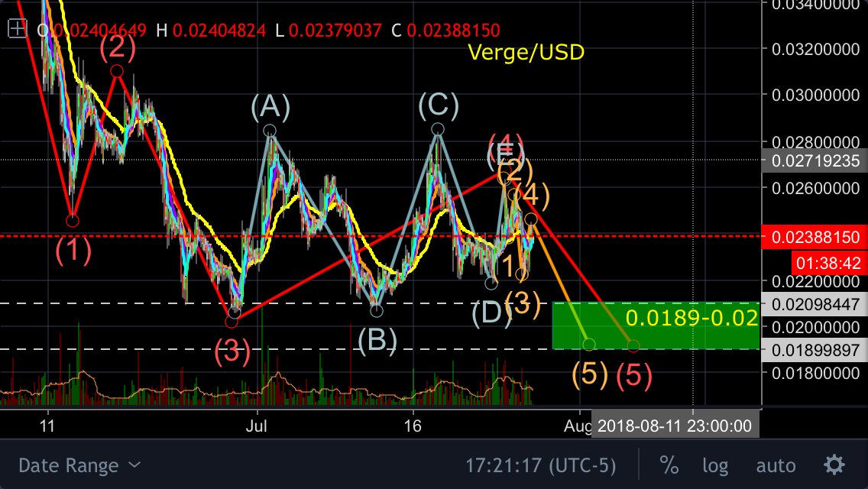
Task: Click the 0.03200000 price axis label
Action: coord(815,50)
